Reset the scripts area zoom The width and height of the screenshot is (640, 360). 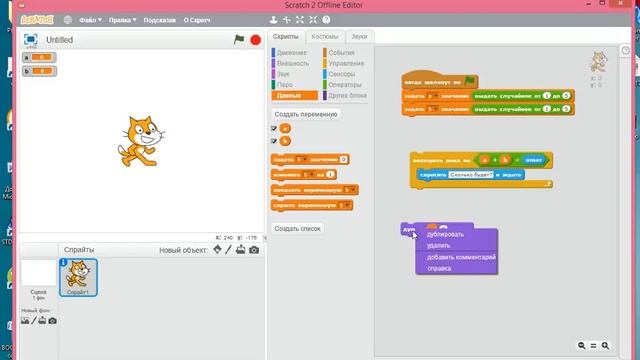tap(593, 346)
